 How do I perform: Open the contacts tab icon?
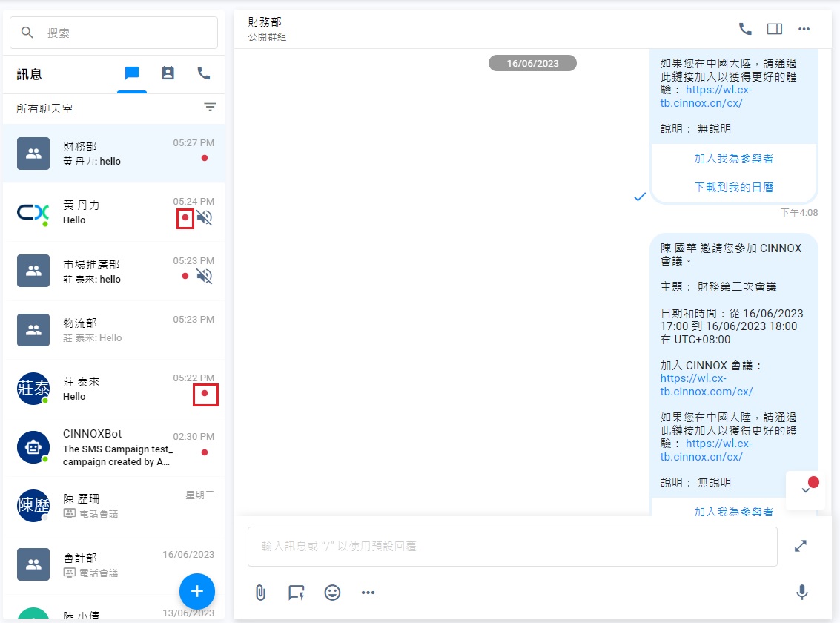tap(168, 73)
